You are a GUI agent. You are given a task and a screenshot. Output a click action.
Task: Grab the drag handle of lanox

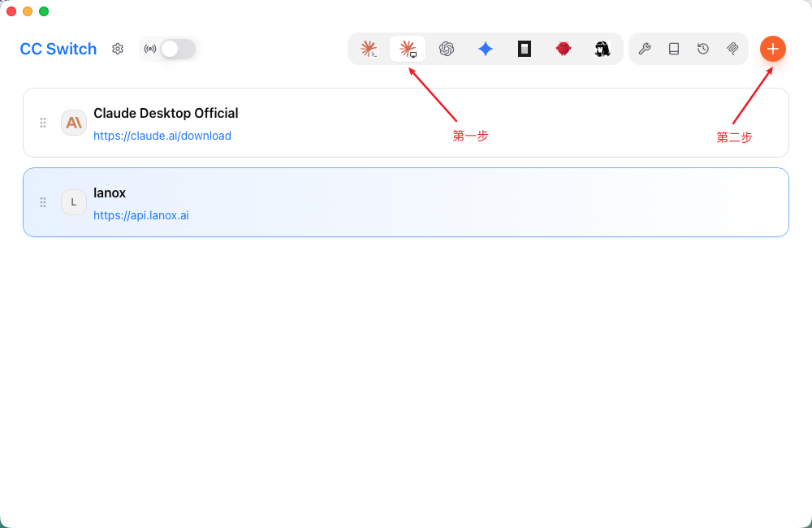pos(43,202)
